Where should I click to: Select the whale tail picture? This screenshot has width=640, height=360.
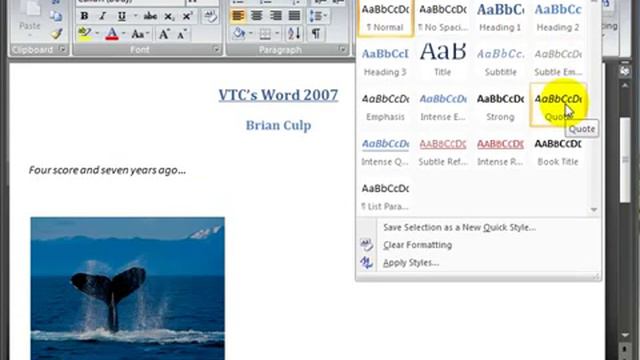coord(127,288)
